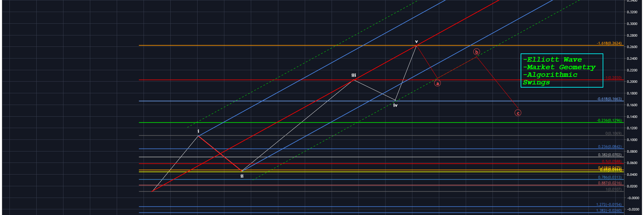Click the 0.2600 price on the axis
This screenshot has height=215, width=644.
coord(632,47)
